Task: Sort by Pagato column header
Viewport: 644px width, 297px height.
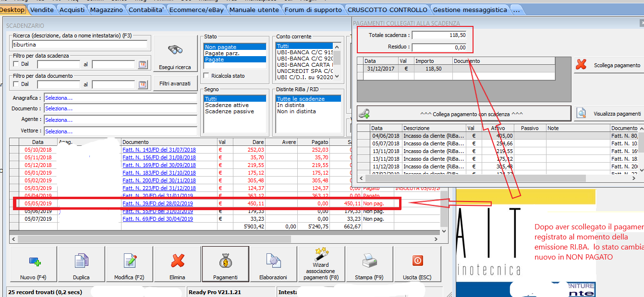Action: tap(313, 142)
